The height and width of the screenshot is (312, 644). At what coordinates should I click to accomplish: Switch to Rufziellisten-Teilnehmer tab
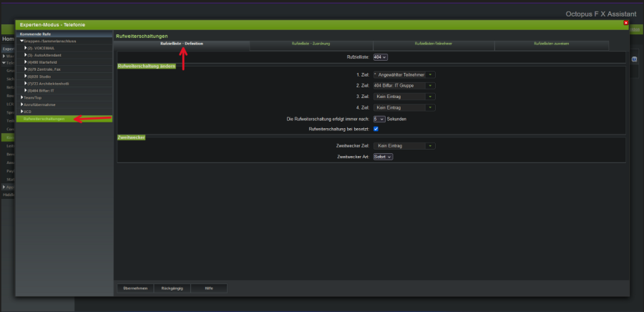(433, 44)
